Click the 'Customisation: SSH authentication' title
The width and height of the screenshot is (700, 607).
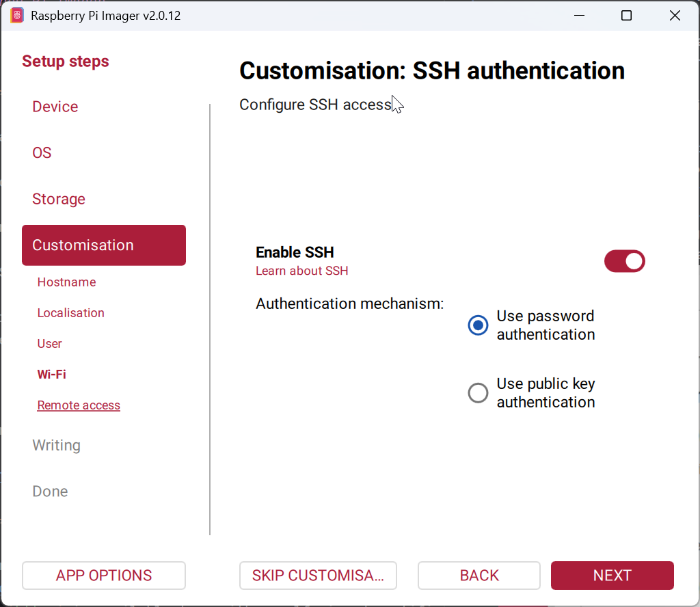432,70
